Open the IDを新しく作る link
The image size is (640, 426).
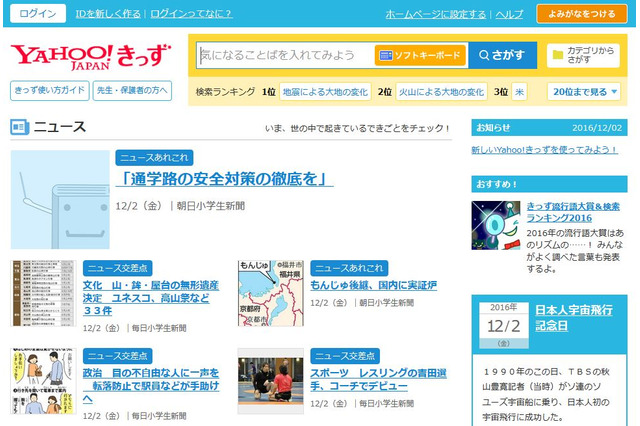pyautogui.click(x=108, y=14)
